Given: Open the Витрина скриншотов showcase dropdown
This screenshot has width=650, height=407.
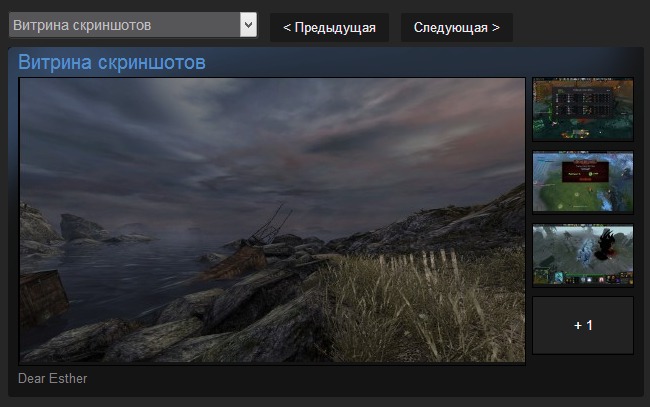Looking at the screenshot, I should click(133, 25).
